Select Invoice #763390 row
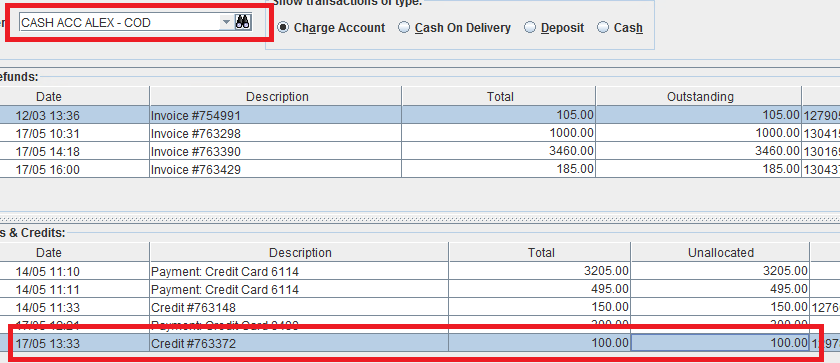This screenshot has width=840, height=363. [x=420, y=151]
